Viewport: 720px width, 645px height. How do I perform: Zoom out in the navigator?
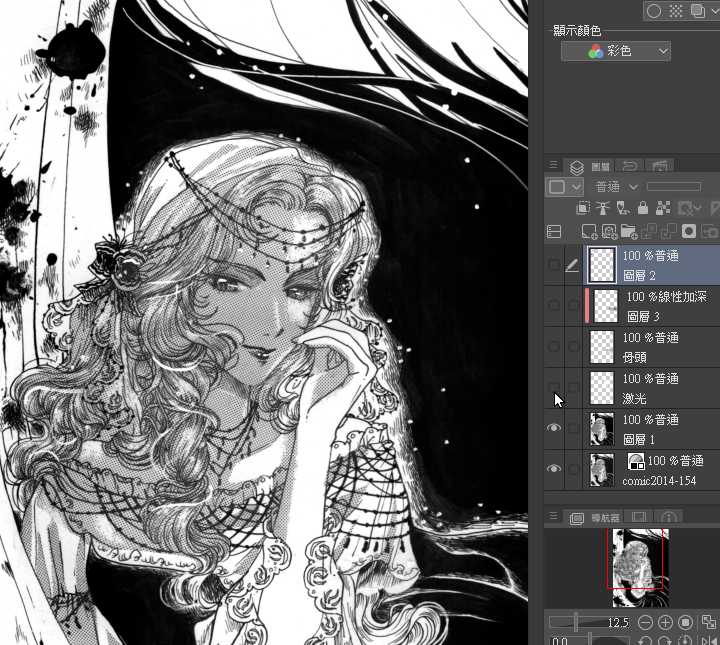pyautogui.click(x=645, y=623)
